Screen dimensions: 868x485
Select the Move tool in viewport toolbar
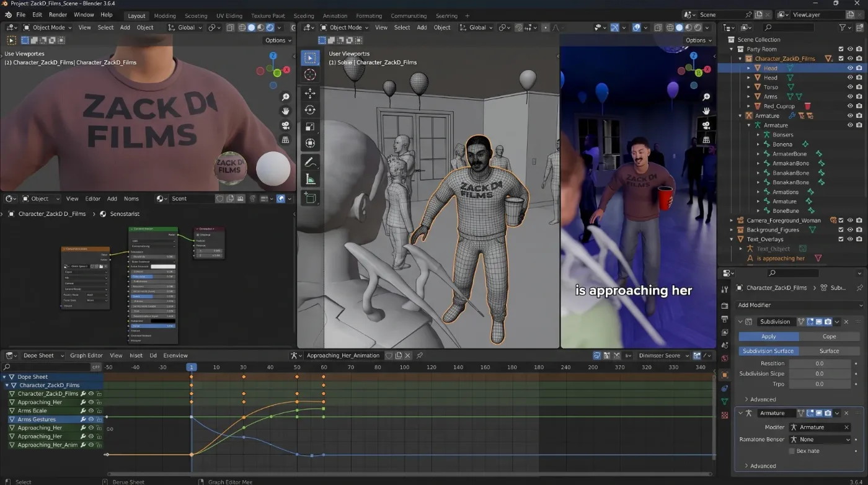click(x=311, y=93)
